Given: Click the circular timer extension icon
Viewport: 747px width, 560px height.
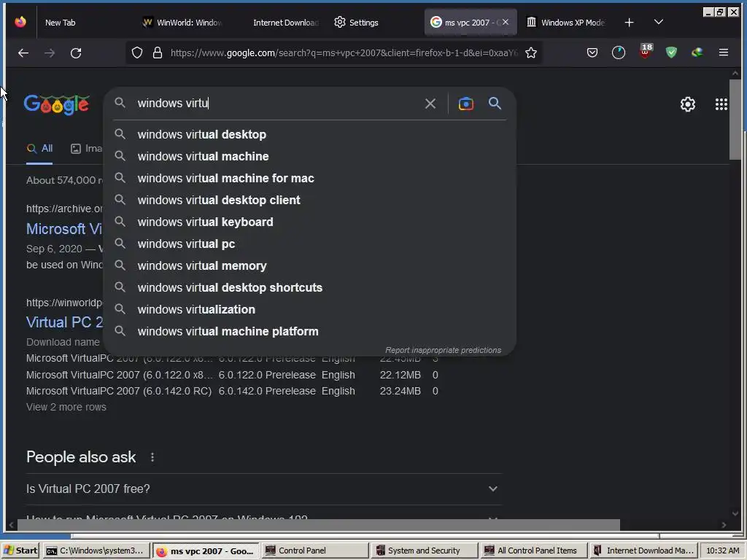Looking at the screenshot, I should [x=619, y=52].
